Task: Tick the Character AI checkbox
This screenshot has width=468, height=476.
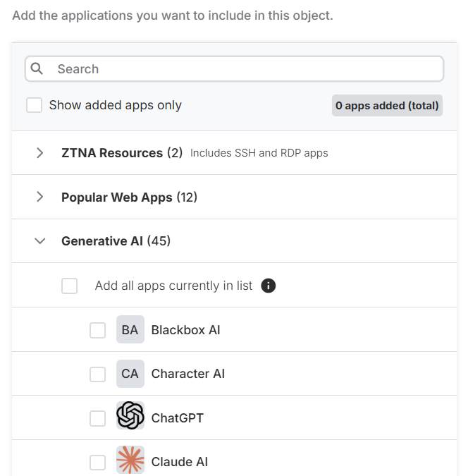Action: 98,374
